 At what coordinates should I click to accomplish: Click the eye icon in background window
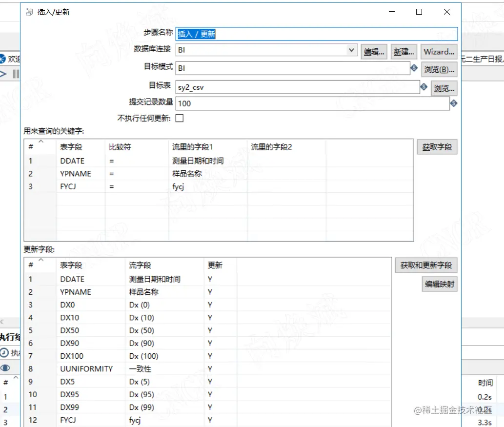5,368
